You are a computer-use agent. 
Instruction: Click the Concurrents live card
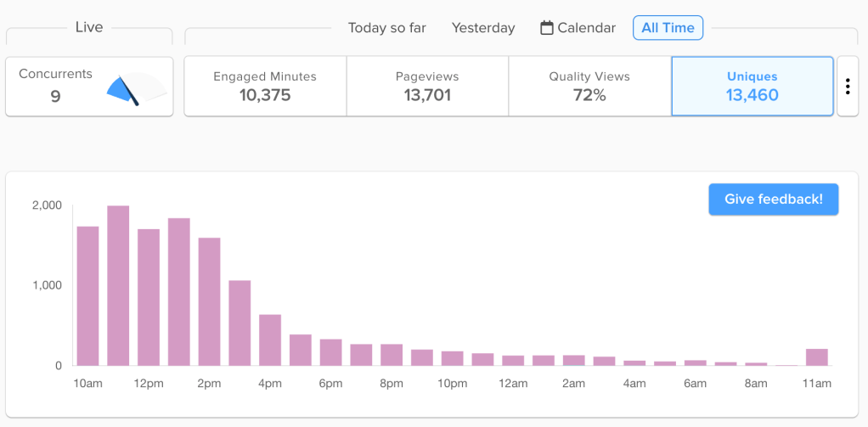[x=89, y=86]
